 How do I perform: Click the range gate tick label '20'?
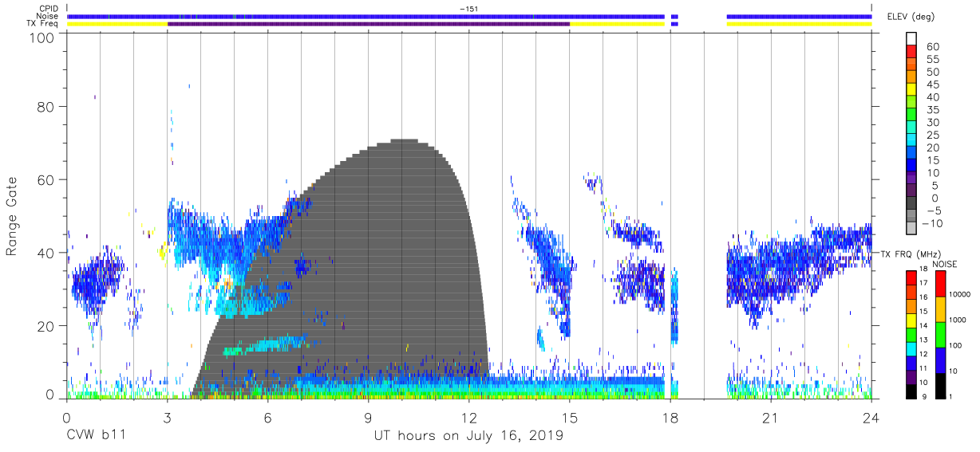46,326
